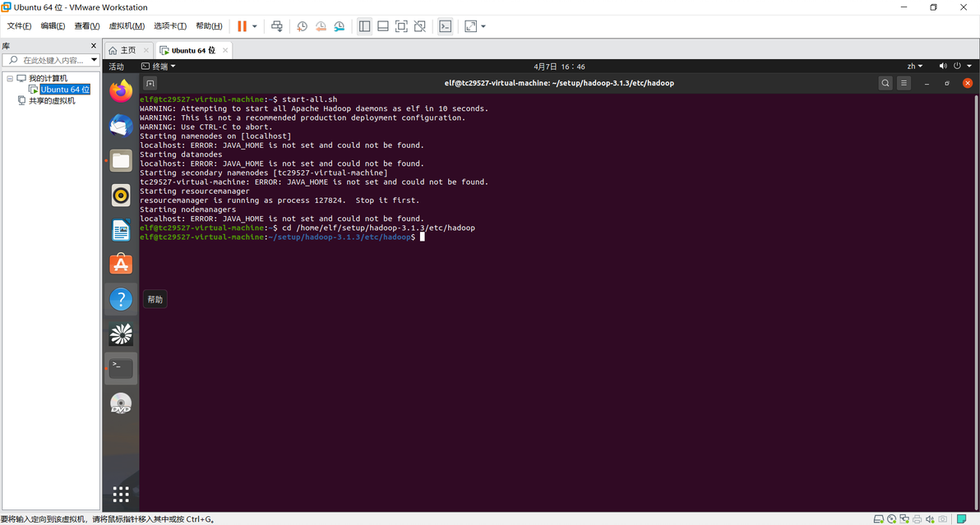Click sound card status icon

click(x=930, y=518)
